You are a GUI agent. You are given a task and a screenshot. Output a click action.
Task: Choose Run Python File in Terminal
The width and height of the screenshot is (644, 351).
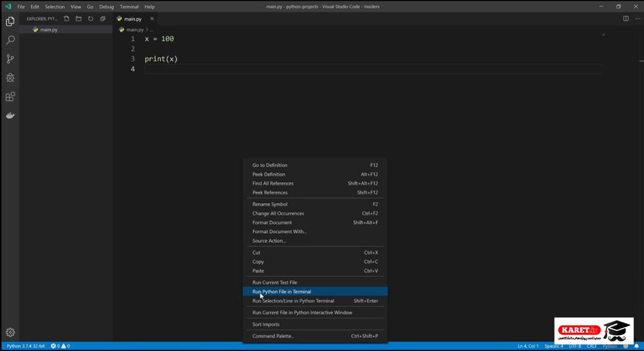[x=315, y=292]
